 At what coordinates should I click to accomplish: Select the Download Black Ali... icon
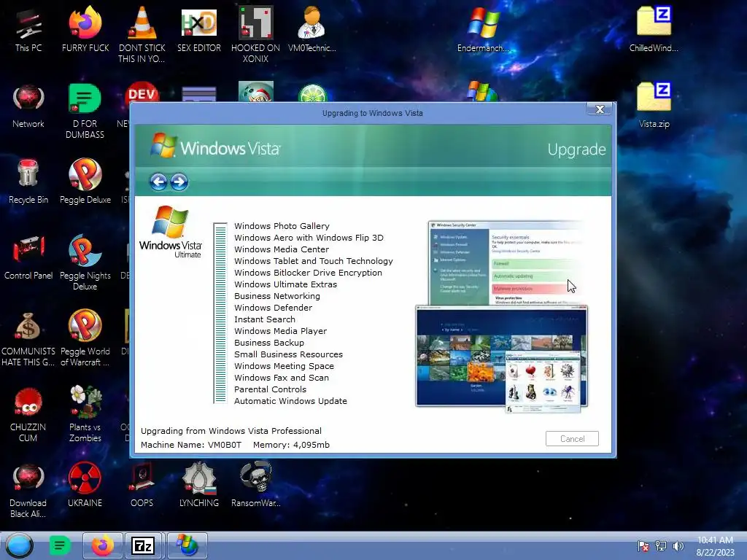pyautogui.click(x=28, y=491)
